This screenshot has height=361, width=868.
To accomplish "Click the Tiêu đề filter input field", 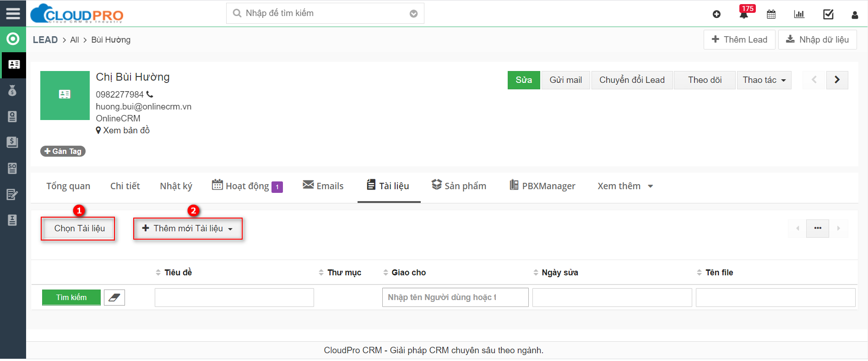I will point(234,298).
